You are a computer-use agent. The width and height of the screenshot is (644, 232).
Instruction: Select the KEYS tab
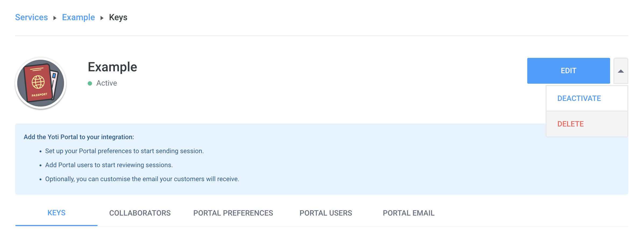point(56,213)
